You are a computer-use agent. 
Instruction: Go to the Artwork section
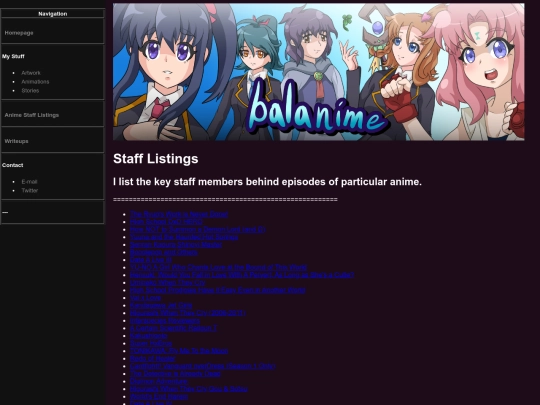click(31, 73)
